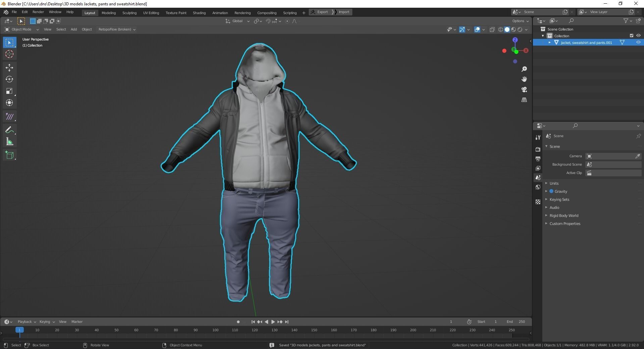The image size is (644, 349).
Task: Expand the Audio panel
Action: 554,208
